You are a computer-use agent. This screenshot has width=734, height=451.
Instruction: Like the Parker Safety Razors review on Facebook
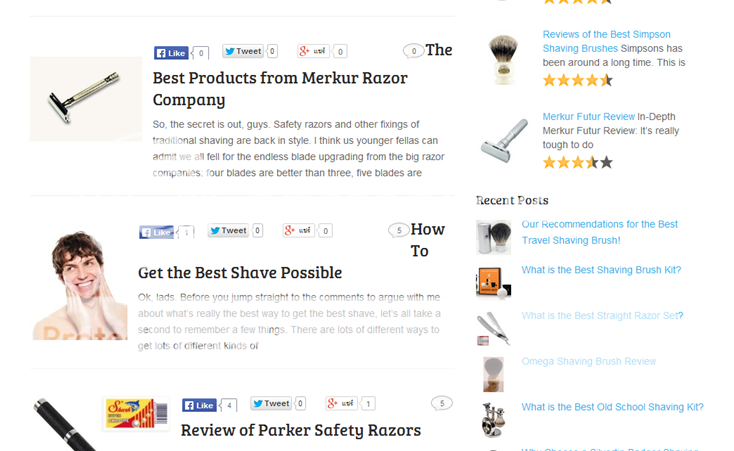(199, 405)
